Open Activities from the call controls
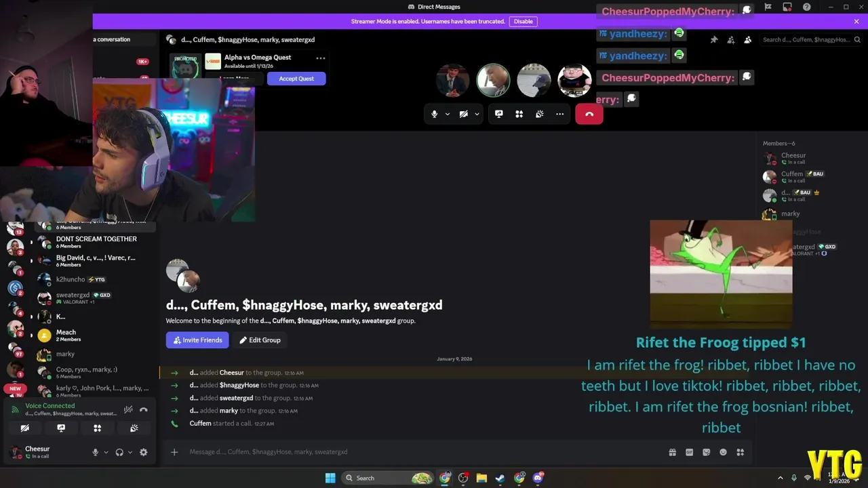Image resolution: width=868 pixels, height=488 pixels. pos(519,114)
